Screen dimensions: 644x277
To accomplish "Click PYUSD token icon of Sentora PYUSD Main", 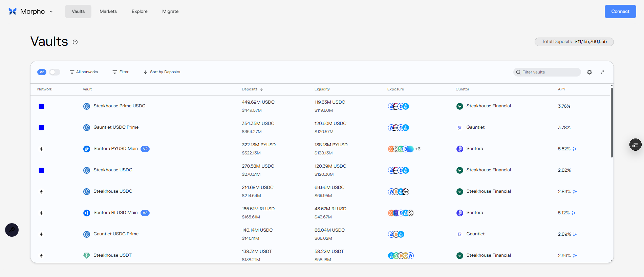I will [87, 149].
